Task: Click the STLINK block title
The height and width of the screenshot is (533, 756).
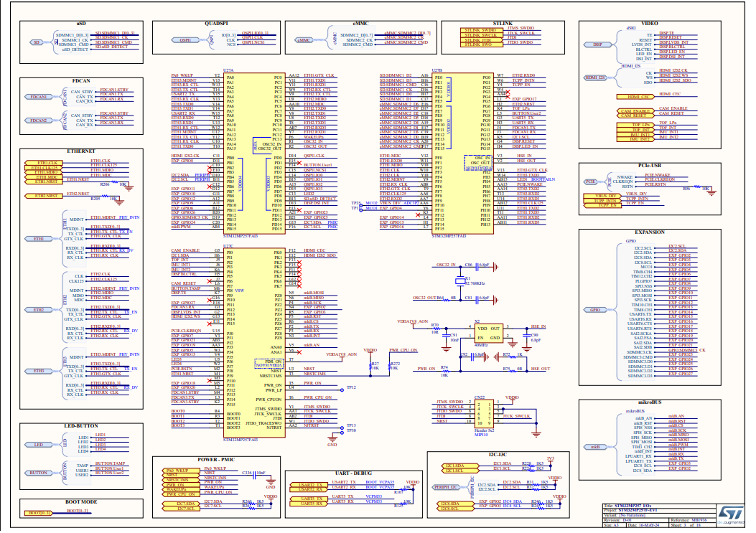Action: click(503, 23)
